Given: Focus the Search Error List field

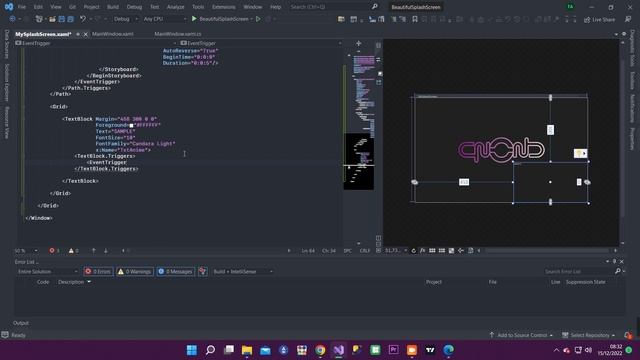Looking at the screenshot, I should 579,271.
